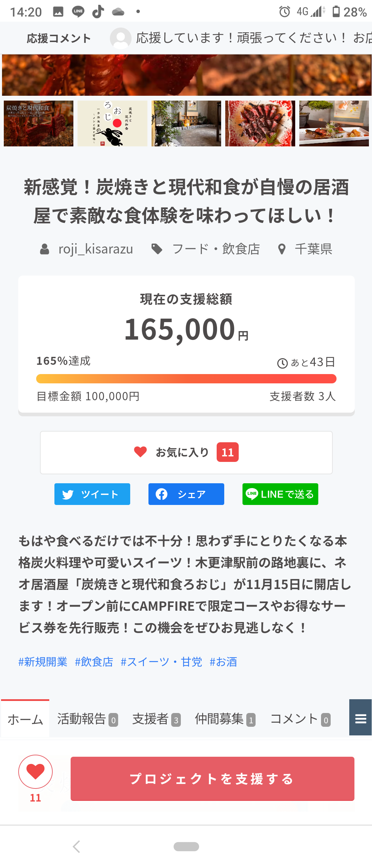Open the roji_kisarazu owner profile
Viewport: 372px width, 868px height.
[95, 249]
